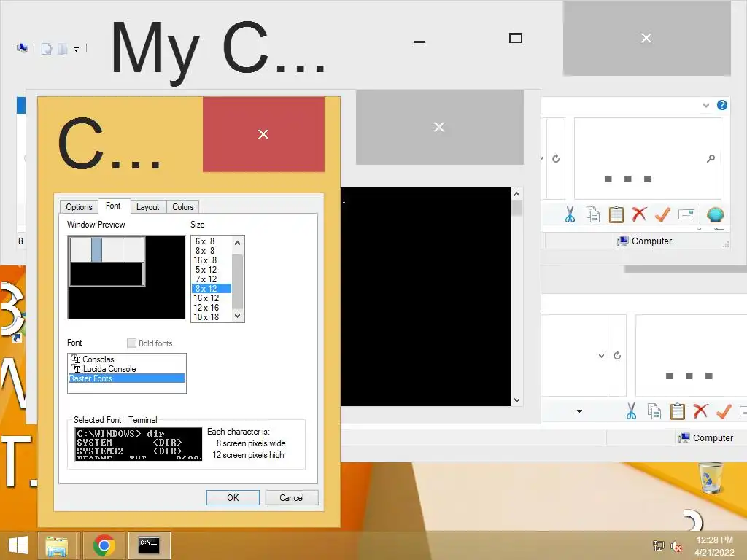
Task: Click black dropdown arrow in lower My Computer toolbar
Action: click(x=579, y=411)
